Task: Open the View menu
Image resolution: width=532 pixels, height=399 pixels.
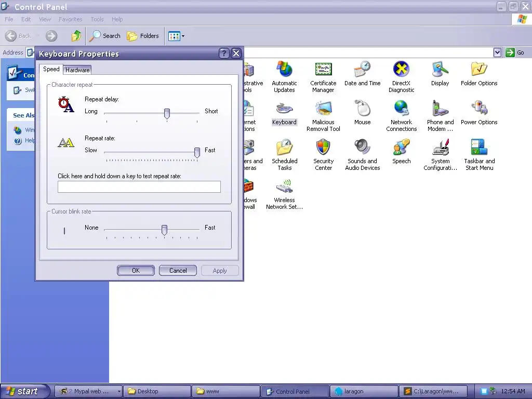Action: 45,19
